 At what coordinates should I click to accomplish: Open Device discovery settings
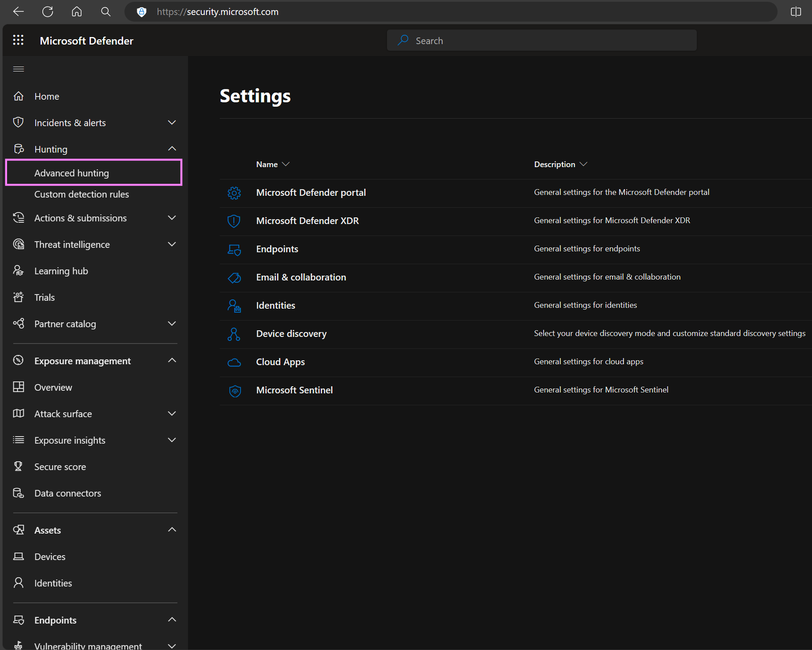click(291, 334)
